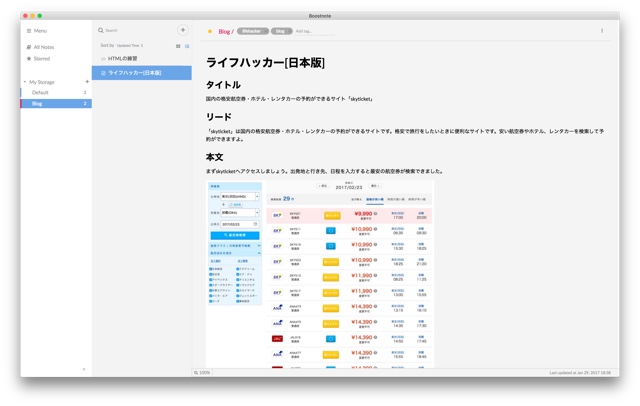This screenshot has width=640, height=406.
Task: Collapse the My Storage tree
Action: 25,82
